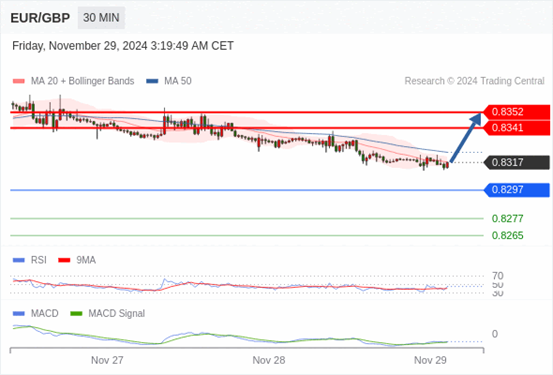Click the EUR/GBP pair title
The height and width of the screenshot is (375, 553).
pos(40,18)
